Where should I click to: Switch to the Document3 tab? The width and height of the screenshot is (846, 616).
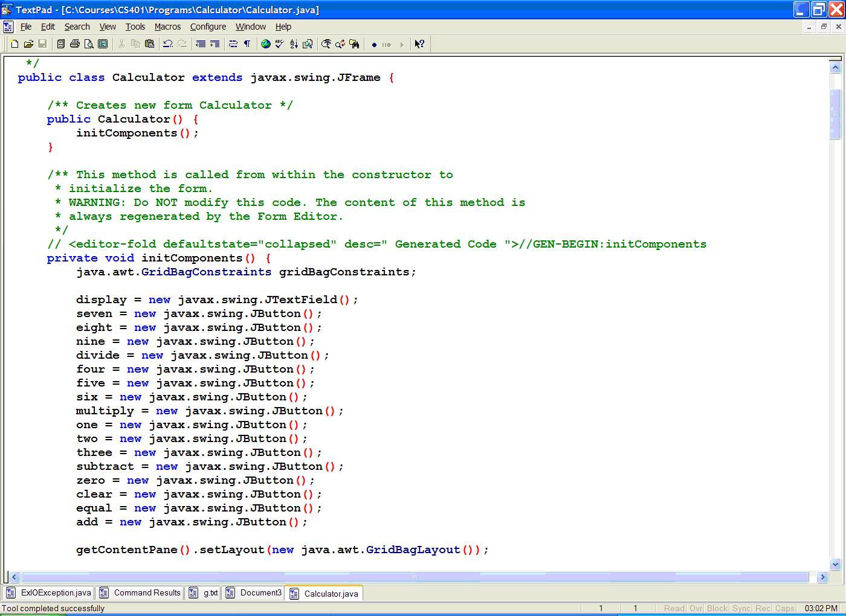click(x=254, y=593)
